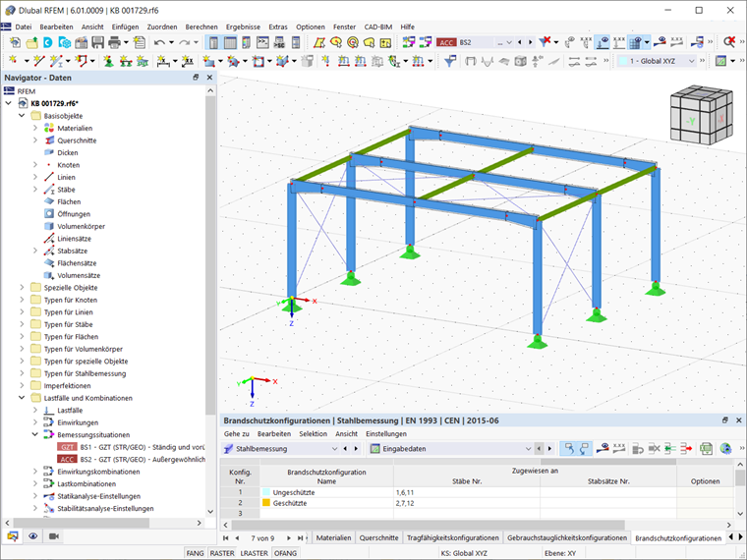Click the script manager icon
747x560 pixels.
tap(279, 42)
